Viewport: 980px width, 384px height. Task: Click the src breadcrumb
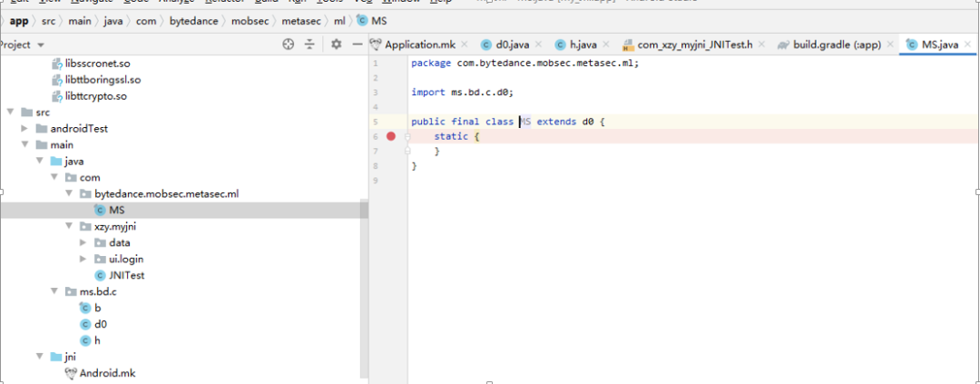point(48,21)
